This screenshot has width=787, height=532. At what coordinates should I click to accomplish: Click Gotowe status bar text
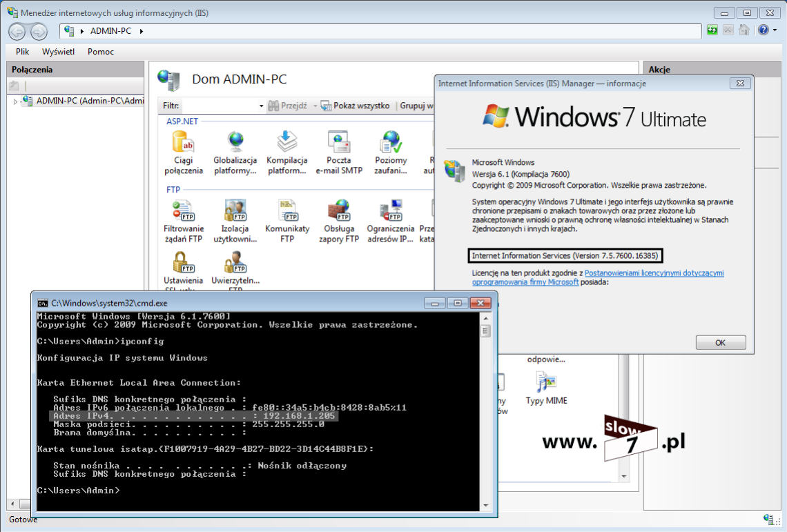[23, 520]
